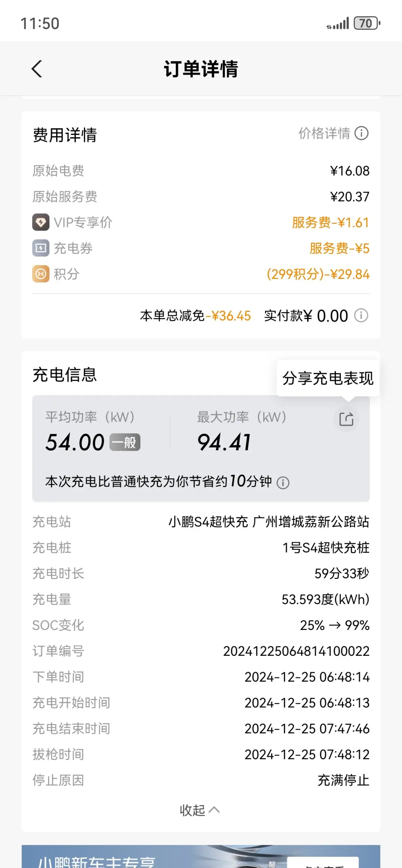Image resolution: width=402 pixels, height=868 pixels.
Task: Tap the button on the bottom banner
Action: click(x=323, y=862)
